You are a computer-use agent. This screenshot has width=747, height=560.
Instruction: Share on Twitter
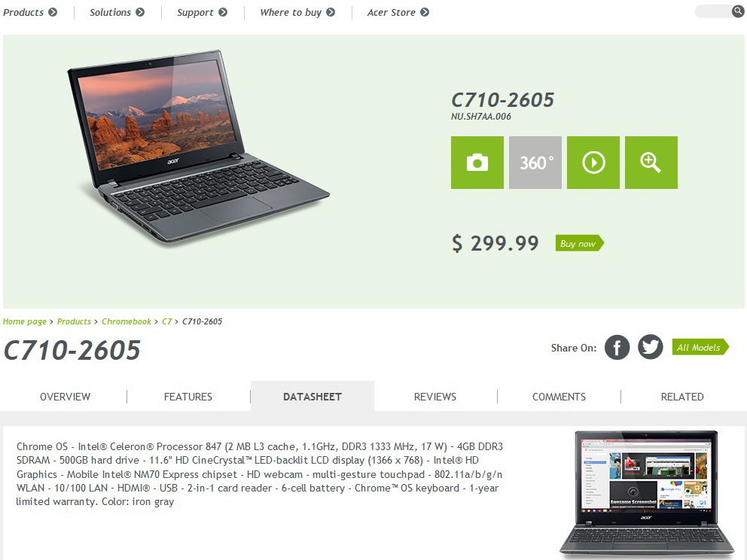coord(651,347)
